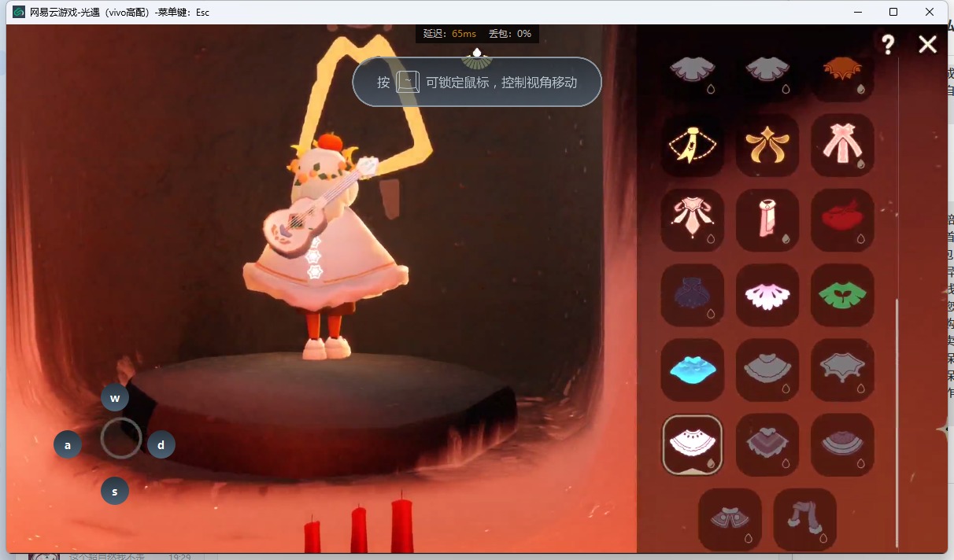This screenshot has height=560, width=954.
Task: Click the virtual joystick circle
Action: click(x=121, y=439)
